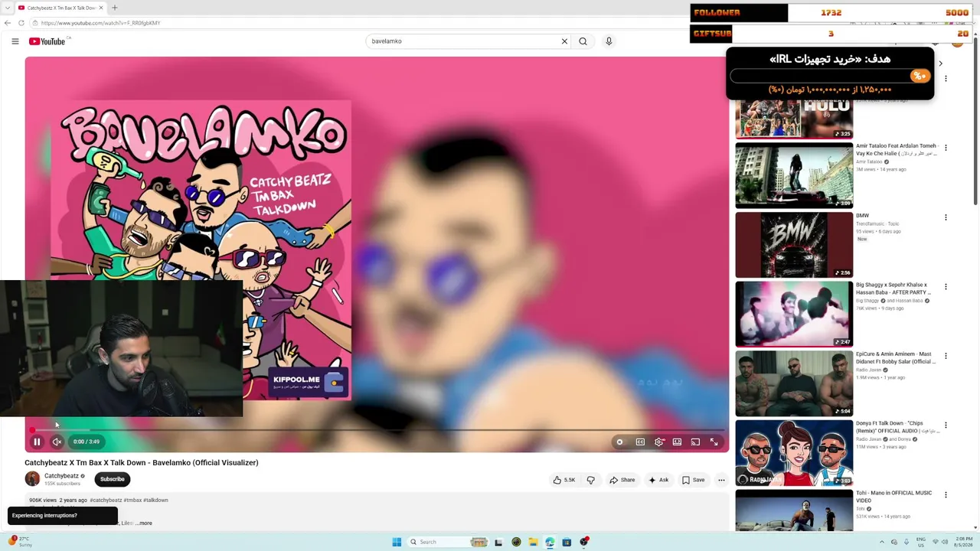The height and width of the screenshot is (551, 980).
Task: Turn on closed captions (CC) button
Action: click(x=640, y=442)
